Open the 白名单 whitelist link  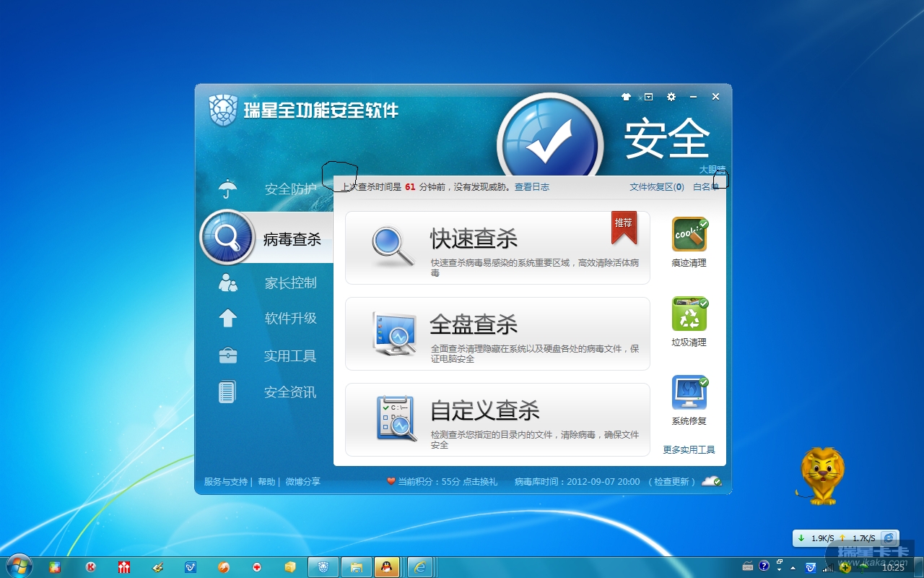(x=706, y=187)
